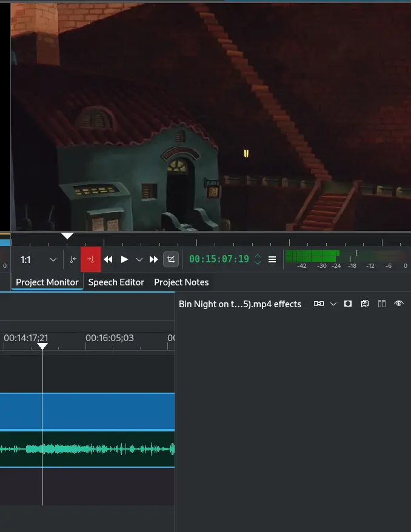Toggle split compare effect view
Viewport: 411px width, 532px height.
[x=382, y=304]
